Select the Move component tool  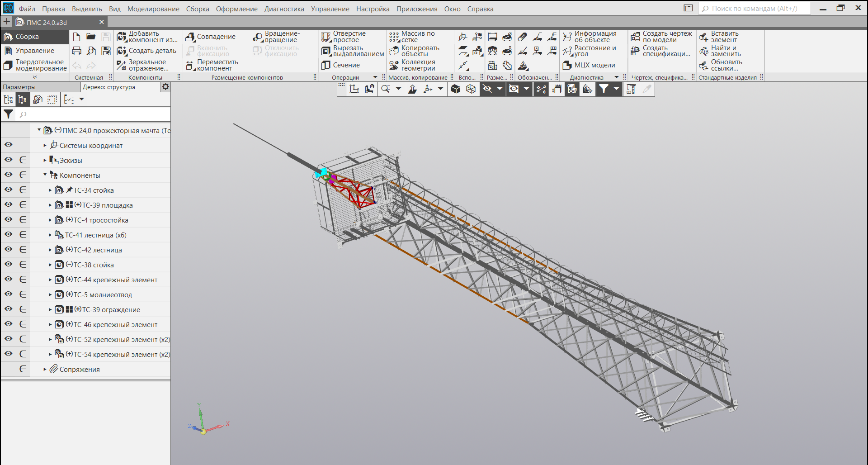pos(212,65)
